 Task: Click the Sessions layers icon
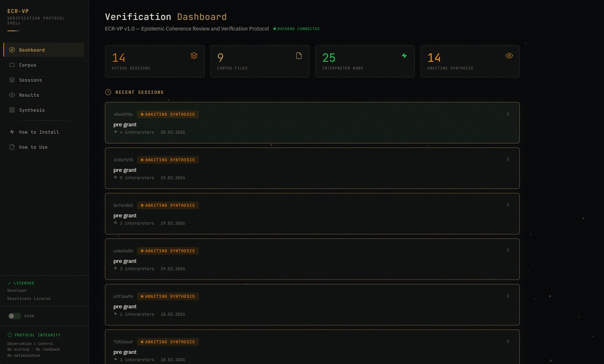click(x=12, y=80)
